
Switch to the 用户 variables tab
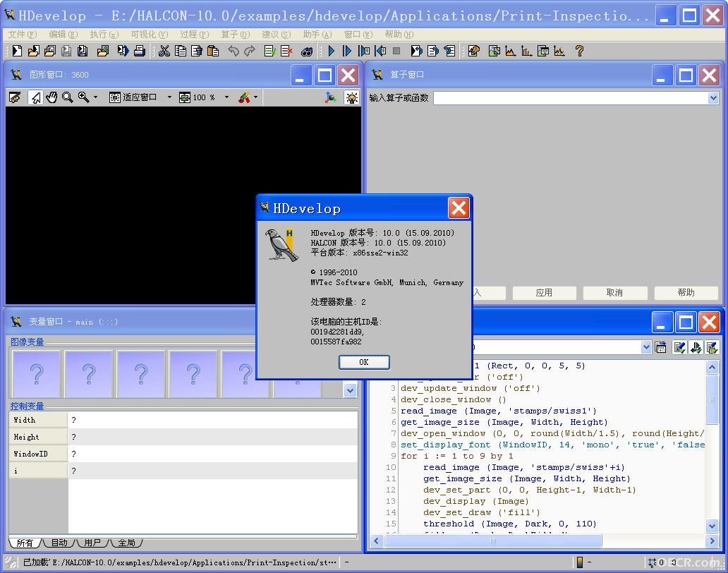[92, 543]
